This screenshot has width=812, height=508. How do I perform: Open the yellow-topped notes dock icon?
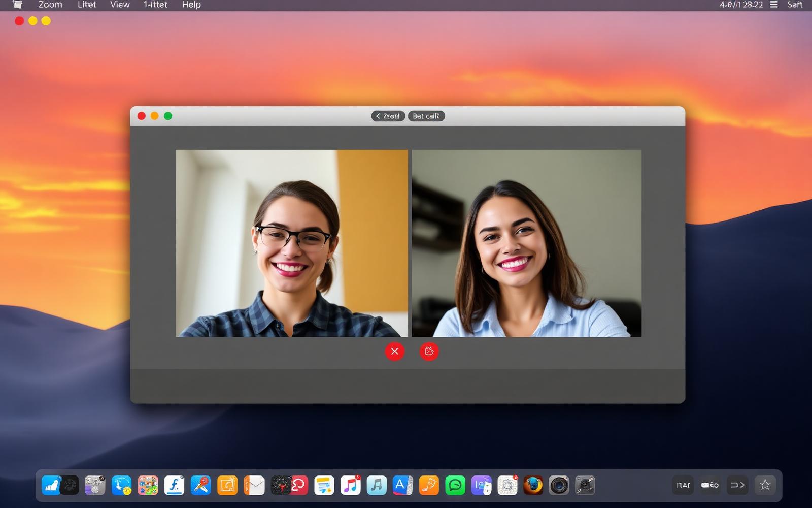pos(324,486)
